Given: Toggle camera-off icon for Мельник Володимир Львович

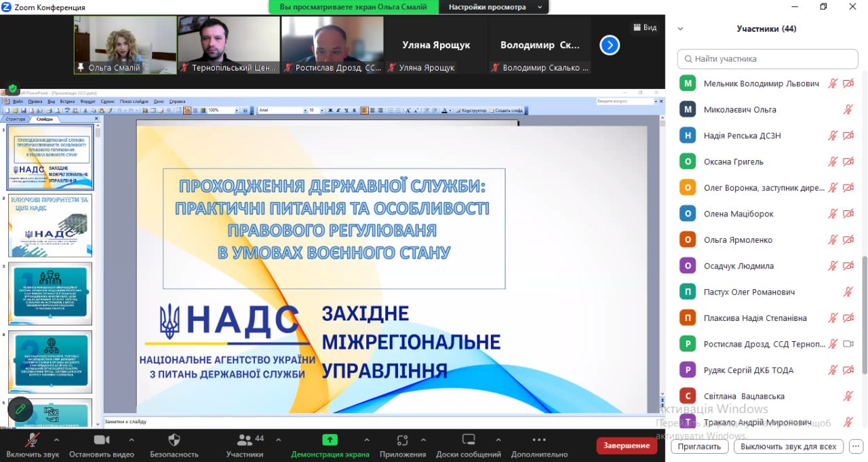Looking at the screenshot, I should 848,83.
